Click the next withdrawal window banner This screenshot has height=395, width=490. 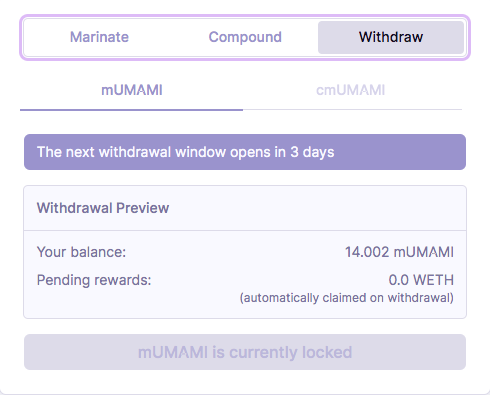click(245, 152)
